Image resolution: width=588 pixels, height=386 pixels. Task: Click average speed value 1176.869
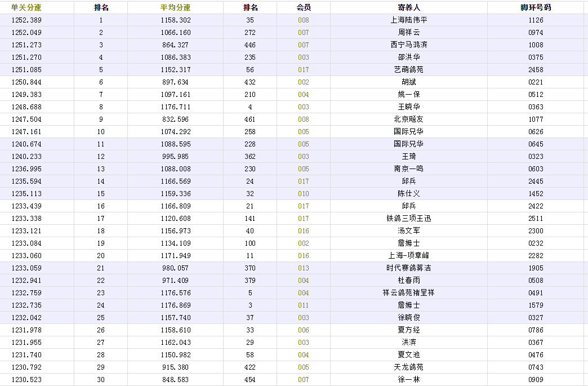(175, 305)
